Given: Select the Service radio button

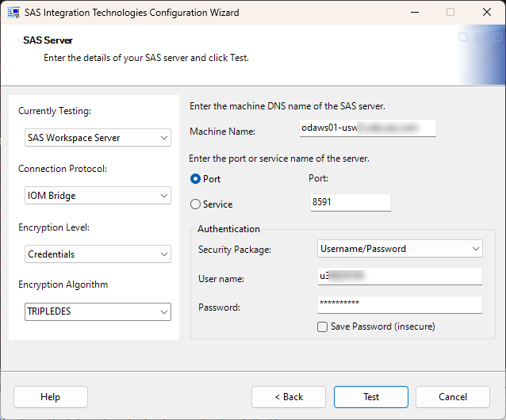Looking at the screenshot, I should [195, 204].
